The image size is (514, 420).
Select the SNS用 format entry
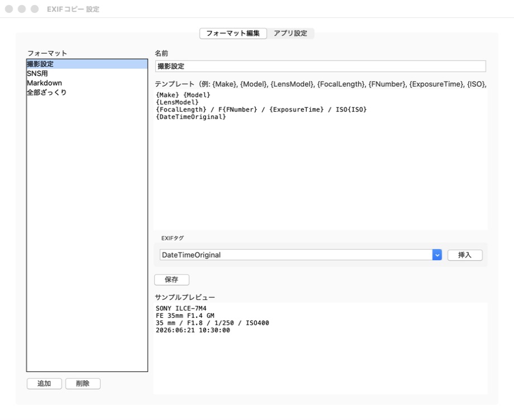(x=87, y=73)
